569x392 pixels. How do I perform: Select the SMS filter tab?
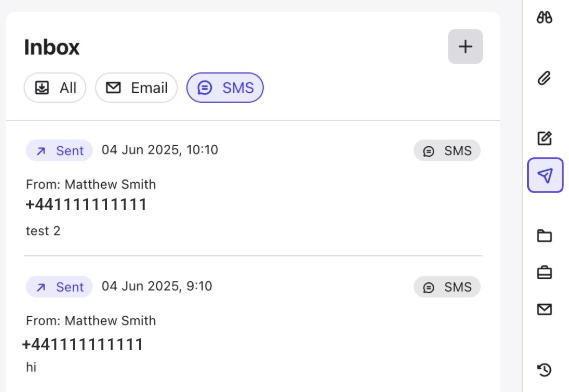[x=225, y=87]
